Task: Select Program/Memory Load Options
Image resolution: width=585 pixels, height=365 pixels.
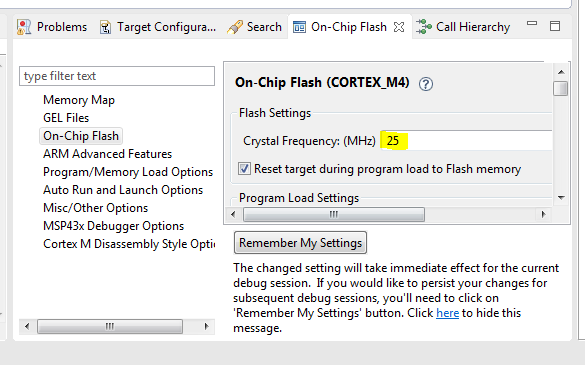Action: (128, 172)
